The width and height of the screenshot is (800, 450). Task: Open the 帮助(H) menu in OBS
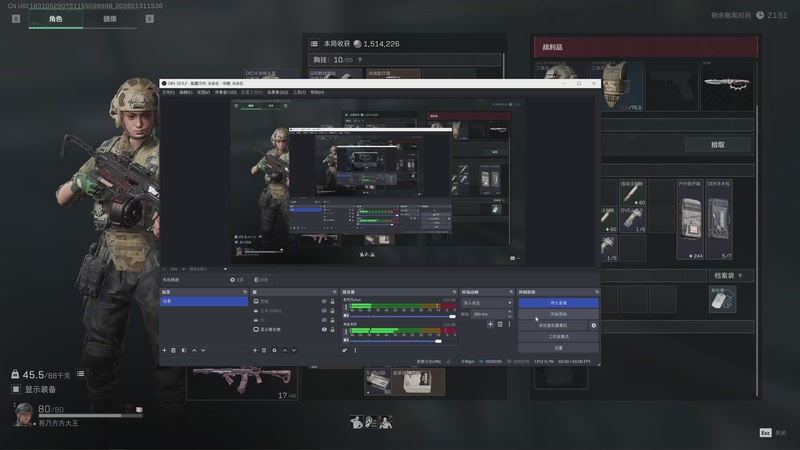(317, 92)
